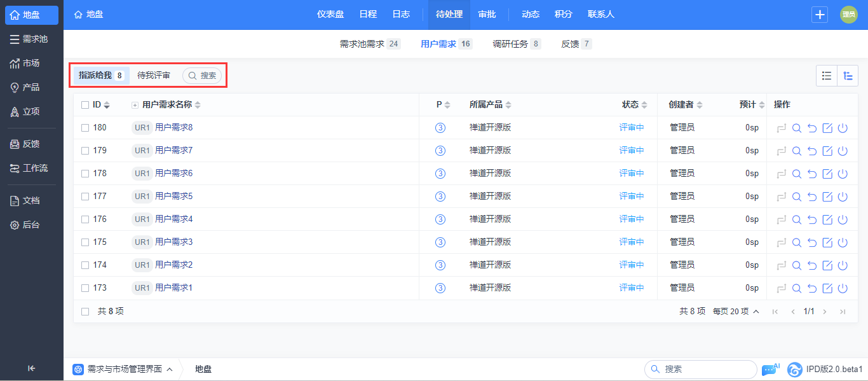Click the magnifier icon in 用户需求2 row
Screen dimensions: 868x381
tap(797, 265)
